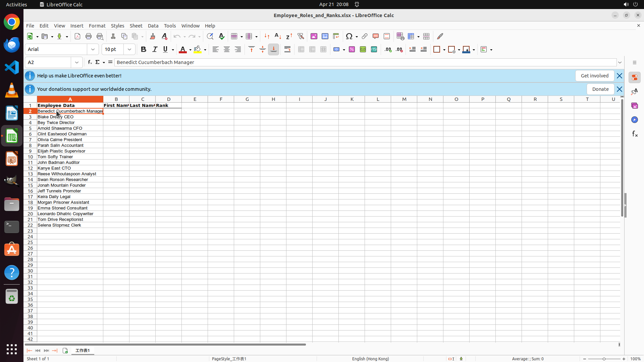Toggle Italic text style
This screenshot has height=362, width=644.
[155, 49]
